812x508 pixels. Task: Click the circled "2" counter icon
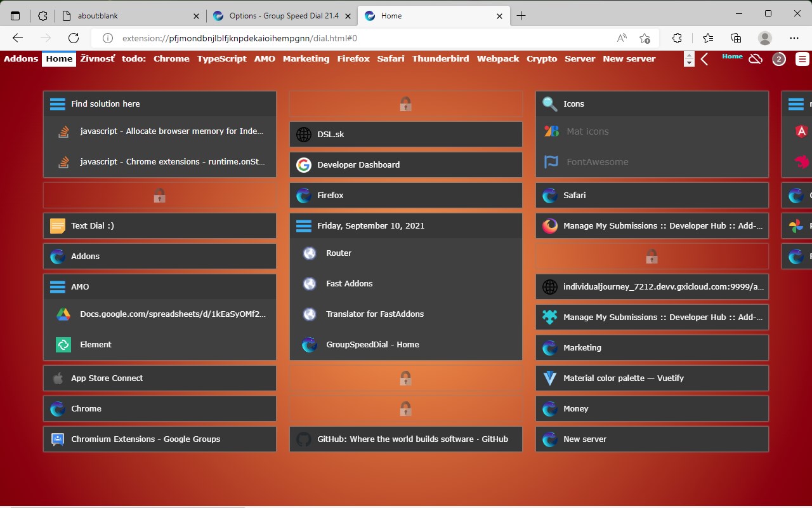[x=779, y=58]
